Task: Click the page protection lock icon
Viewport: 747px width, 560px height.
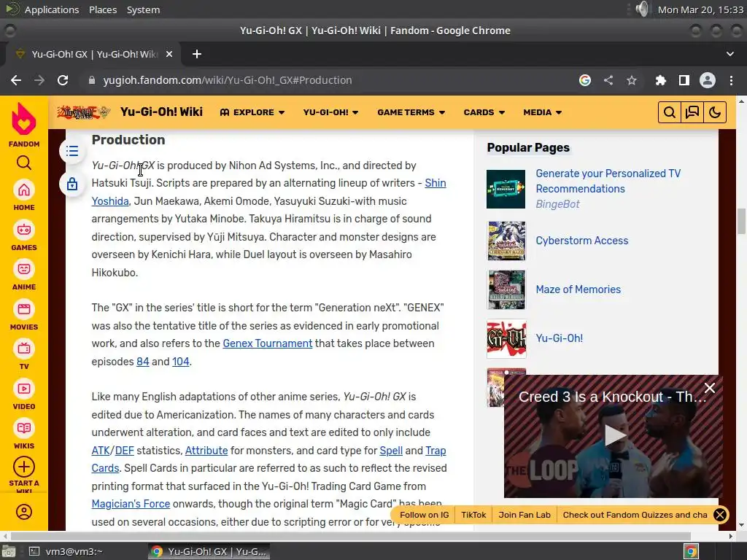Action: 72,184
